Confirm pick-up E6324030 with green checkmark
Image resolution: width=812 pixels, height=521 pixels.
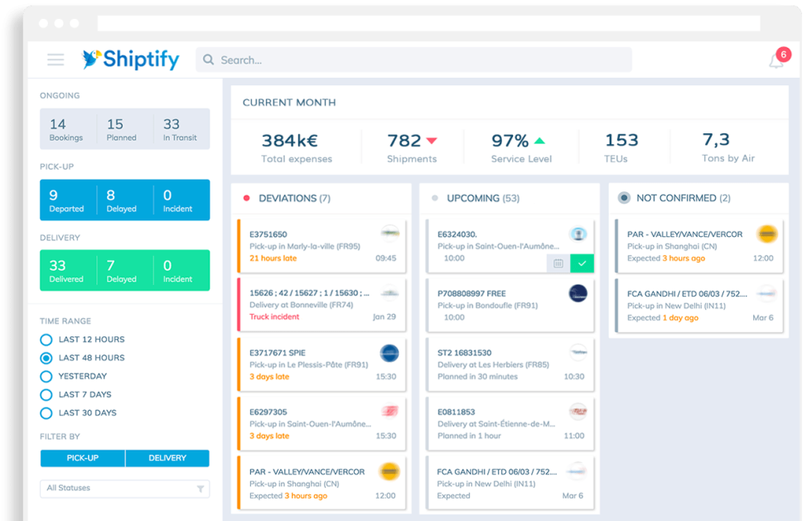point(582,263)
